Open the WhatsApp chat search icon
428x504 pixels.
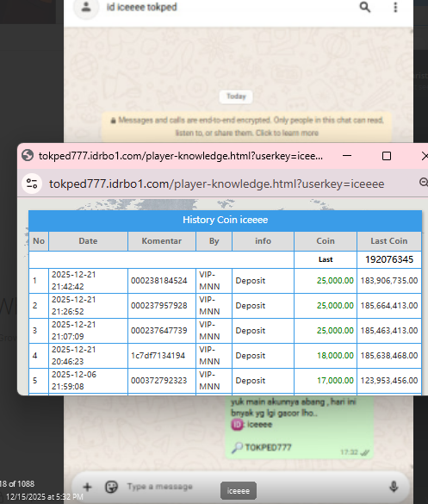pos(364,7)
